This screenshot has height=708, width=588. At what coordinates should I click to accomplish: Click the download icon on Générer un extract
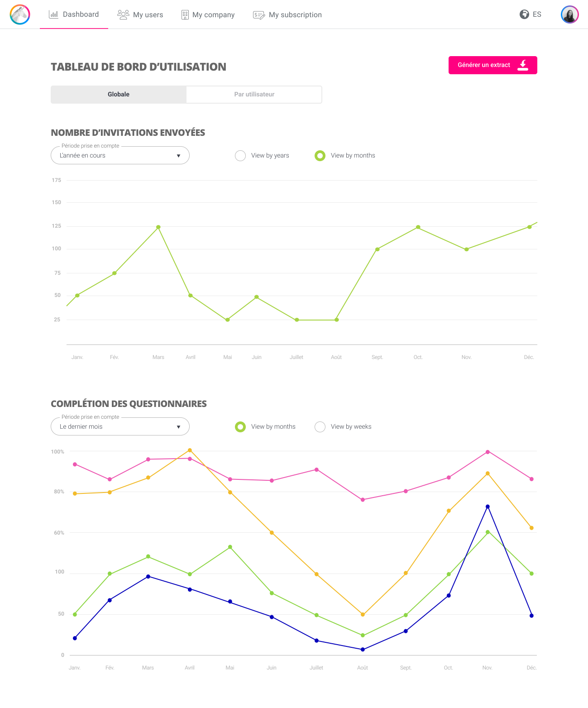pos(523,65)
